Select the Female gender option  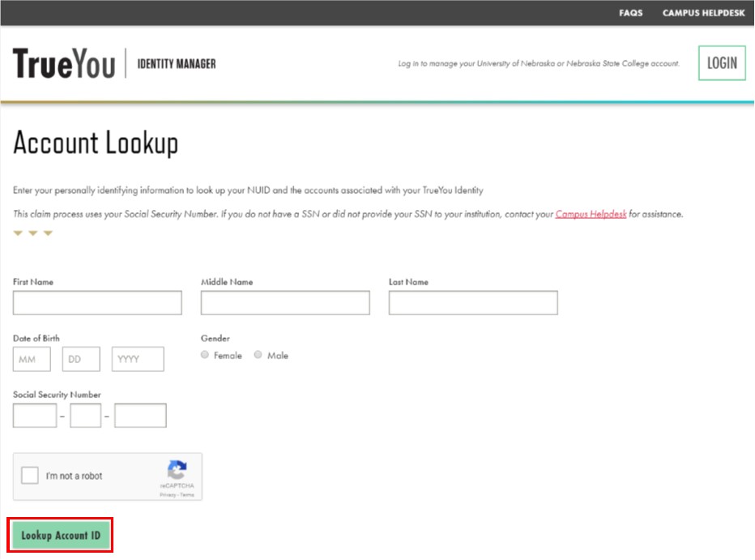205,354
